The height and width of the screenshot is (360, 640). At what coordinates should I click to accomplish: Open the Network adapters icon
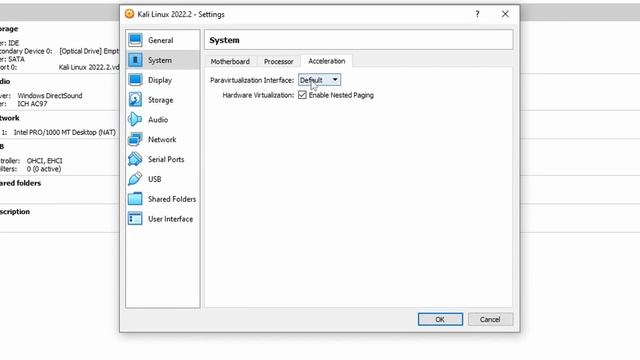pos(135,139)
